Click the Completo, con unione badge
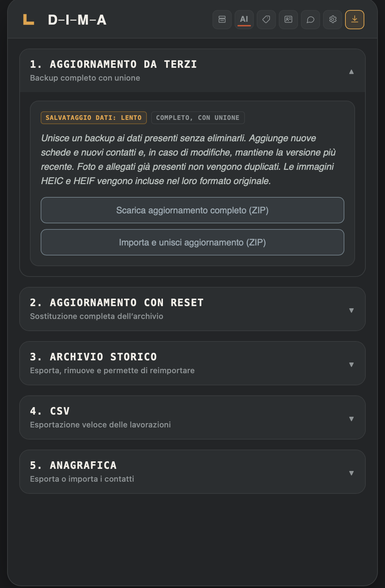 (198, 118)
